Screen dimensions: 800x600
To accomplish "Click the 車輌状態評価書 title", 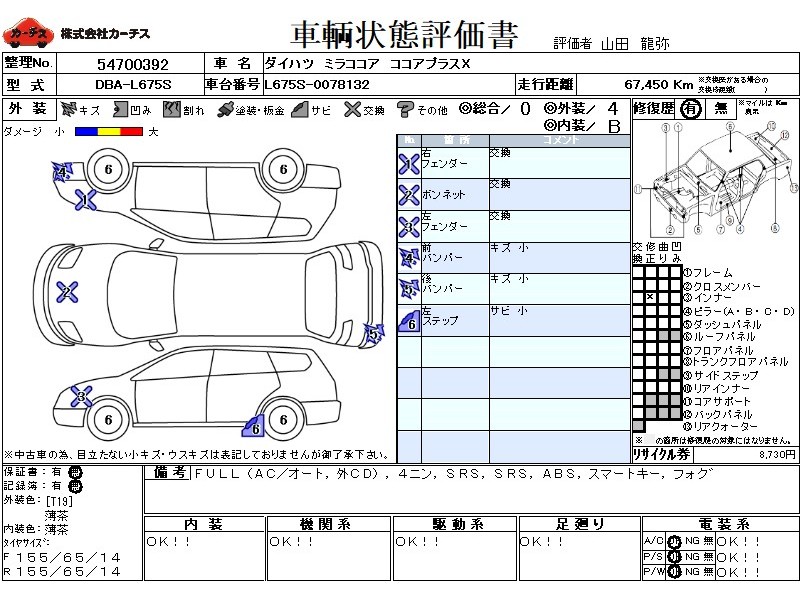I will pos(405,35).
